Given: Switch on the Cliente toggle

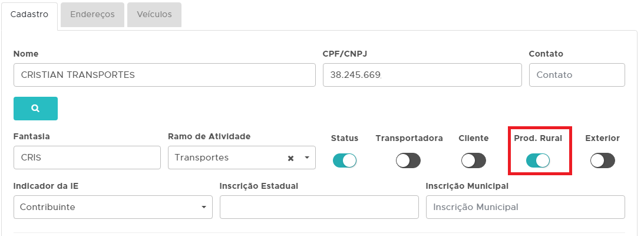Looking at the screenshot, I should click(474, 160).
